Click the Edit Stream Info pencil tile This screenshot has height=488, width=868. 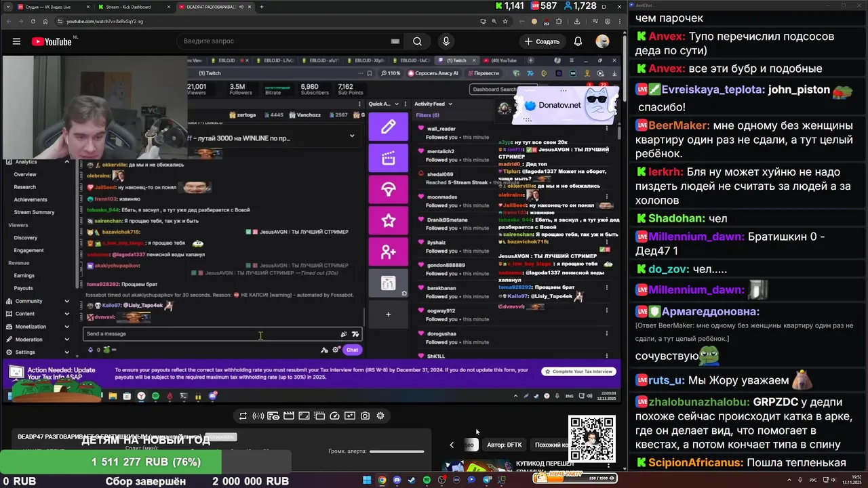point(388,127)
